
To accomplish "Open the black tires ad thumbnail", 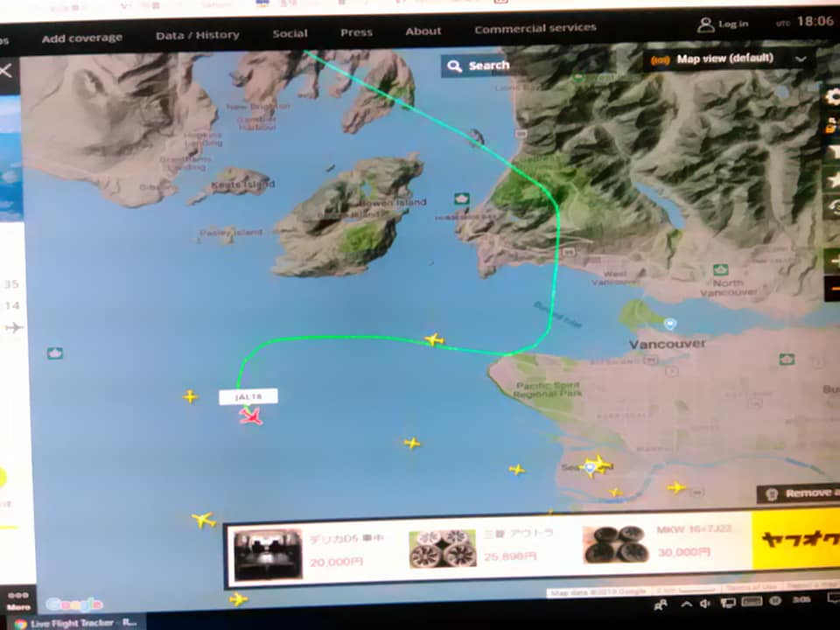I will 616,544.
